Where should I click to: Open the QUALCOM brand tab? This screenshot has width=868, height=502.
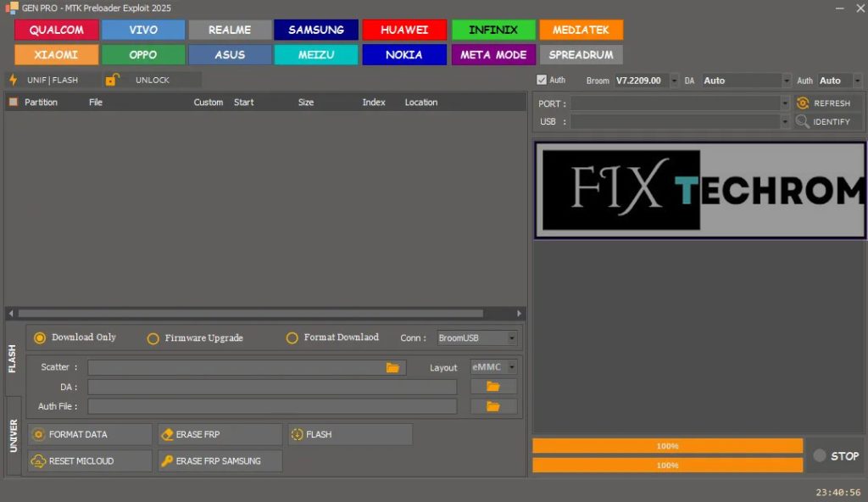57,30
